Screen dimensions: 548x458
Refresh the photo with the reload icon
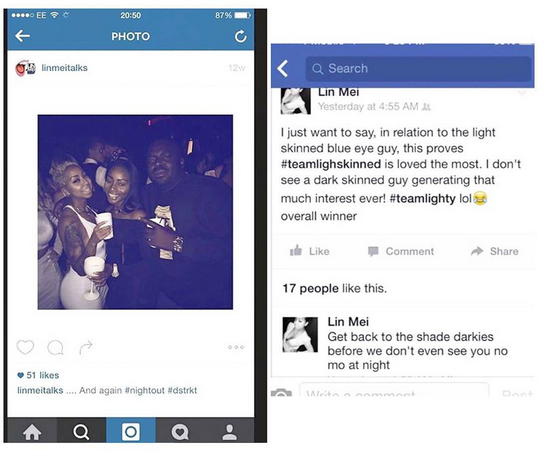click(240, 36)
